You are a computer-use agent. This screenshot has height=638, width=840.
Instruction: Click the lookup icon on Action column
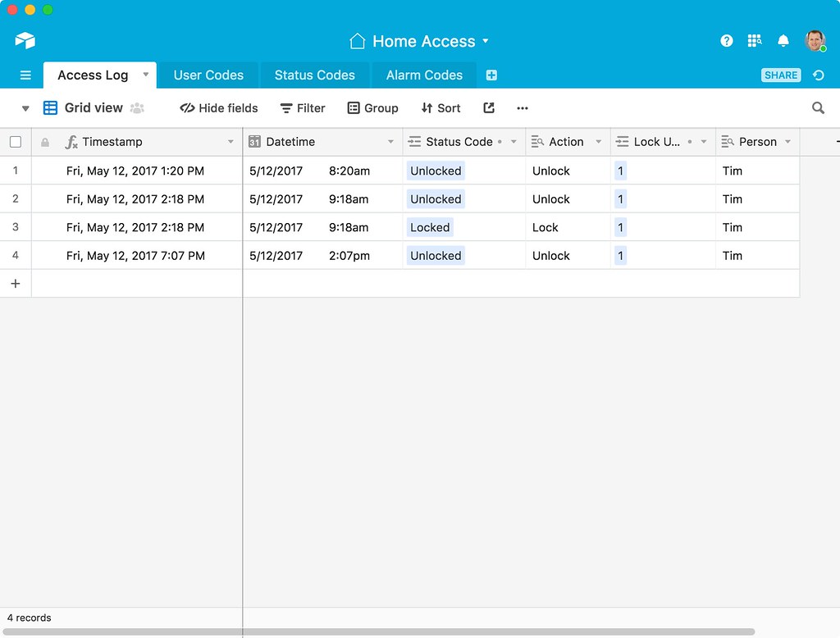coord(537,141)
